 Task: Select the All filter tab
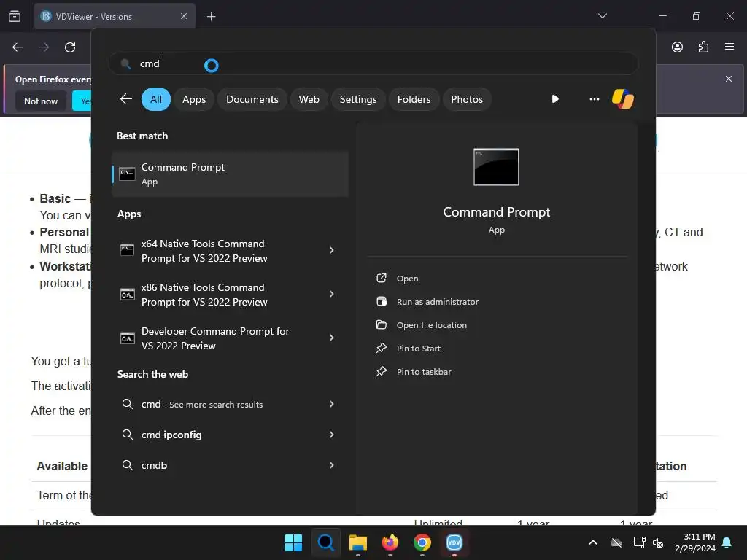click(156, 99)
